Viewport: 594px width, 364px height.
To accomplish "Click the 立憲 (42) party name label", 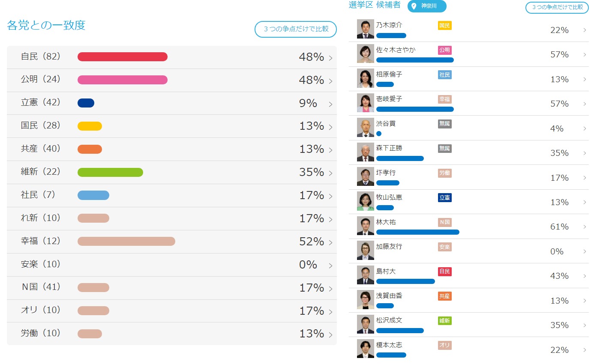I will (x=41, y=103).
